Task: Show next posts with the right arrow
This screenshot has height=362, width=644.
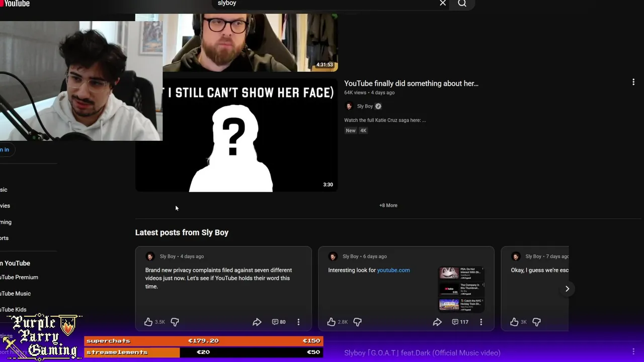Action: click(x=567, y=289)
